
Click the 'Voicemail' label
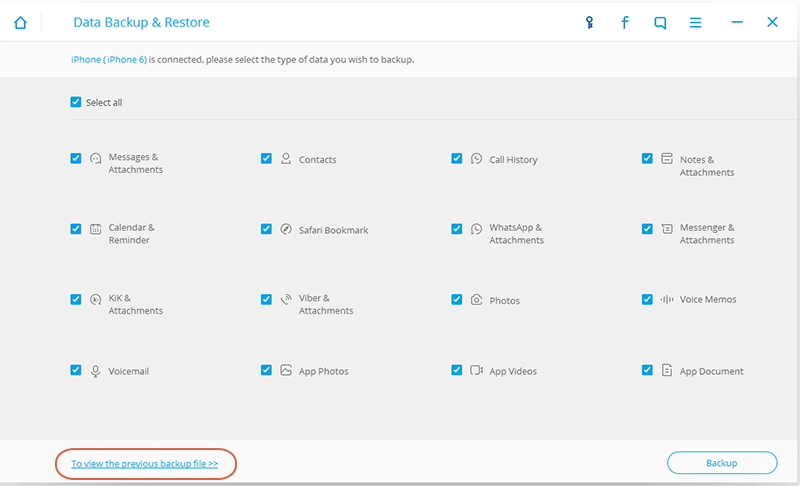129,371
